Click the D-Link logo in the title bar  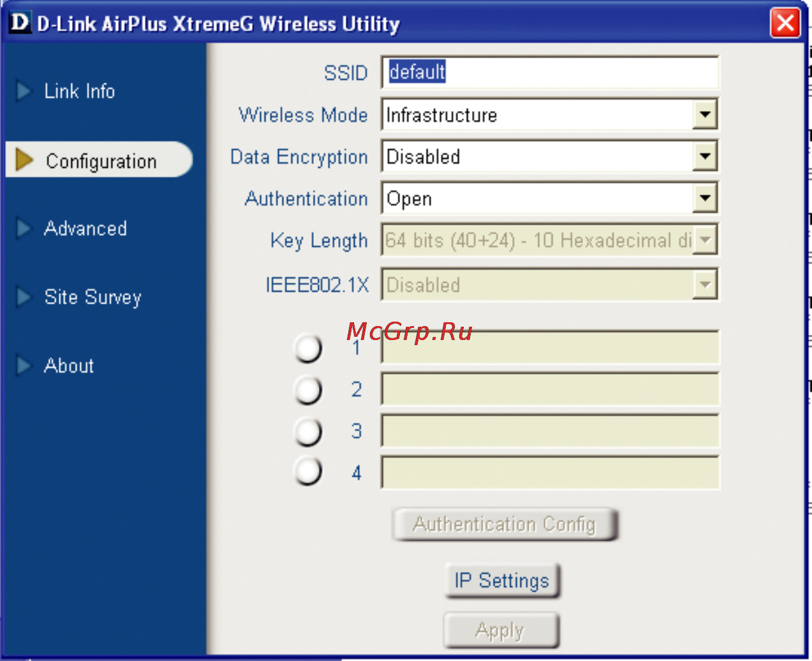point(20,22)
